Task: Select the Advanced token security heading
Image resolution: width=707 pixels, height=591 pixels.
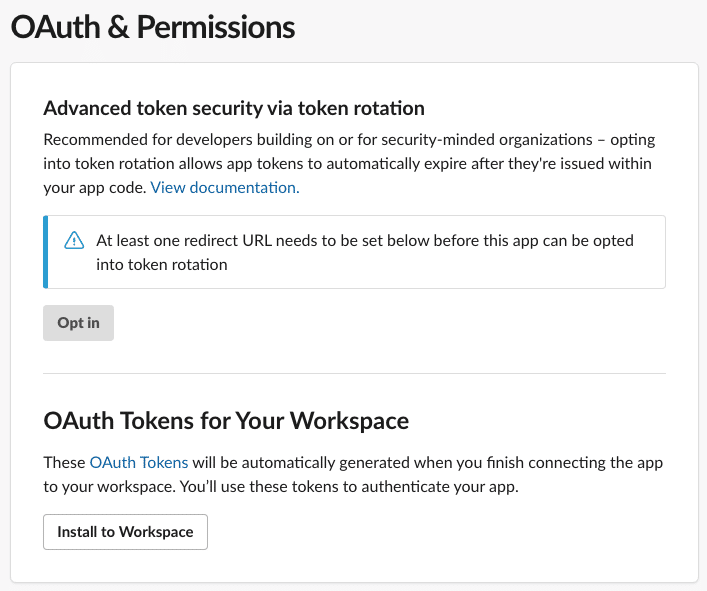Action: pyautogui.click(x=234, y=108)
